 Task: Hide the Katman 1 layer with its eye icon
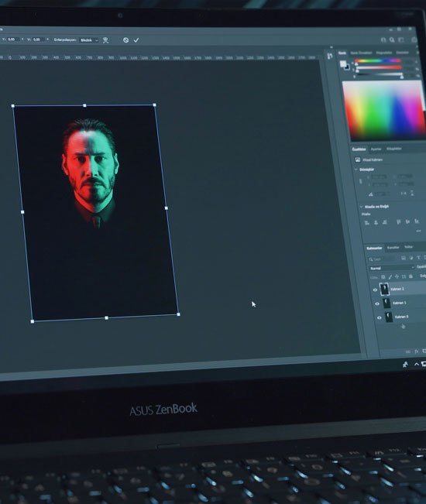[377, 303]
